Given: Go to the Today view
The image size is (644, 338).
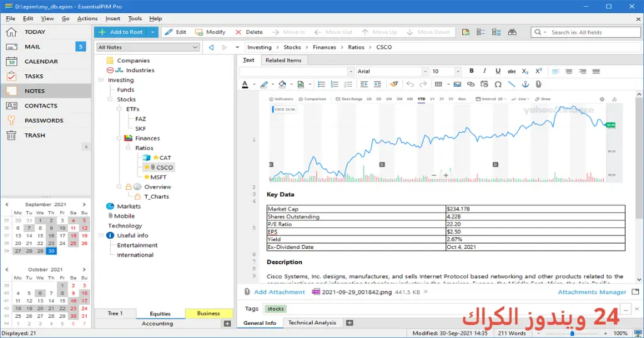Looking at the screenshot, I should pos(46,32).
